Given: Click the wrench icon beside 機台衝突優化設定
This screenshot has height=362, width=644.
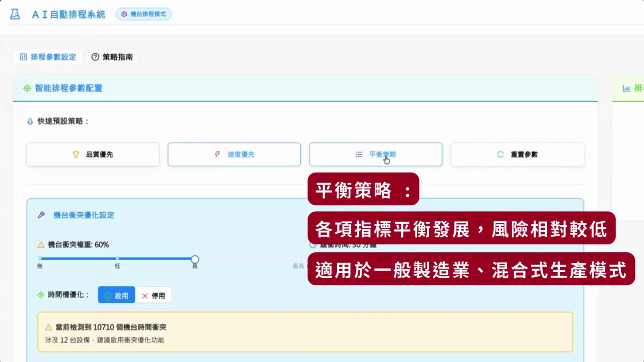Looking at the screenshot, I should (41, 215).
